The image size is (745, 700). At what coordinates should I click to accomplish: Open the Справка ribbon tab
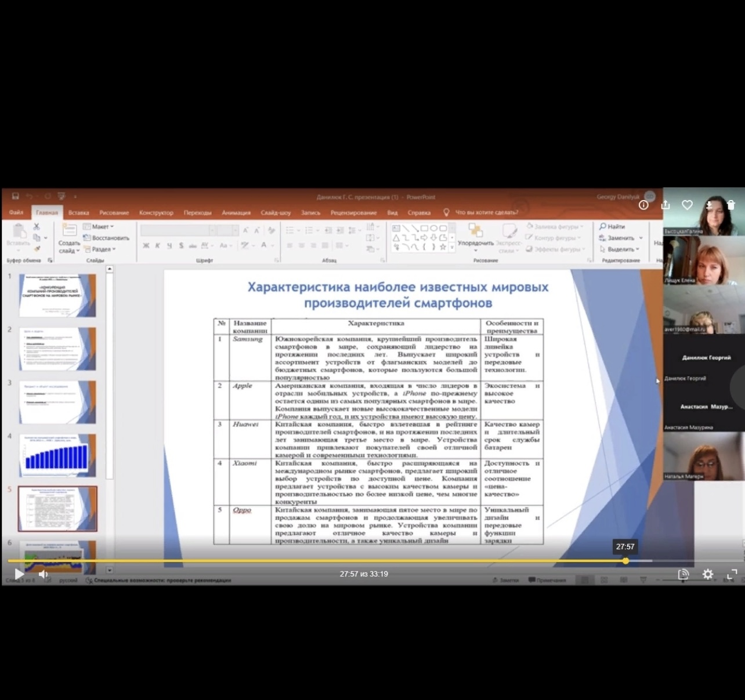419,213
